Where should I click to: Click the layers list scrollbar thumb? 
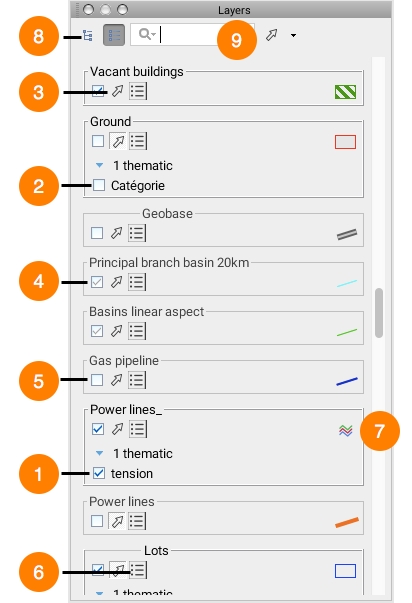(379, 313)
